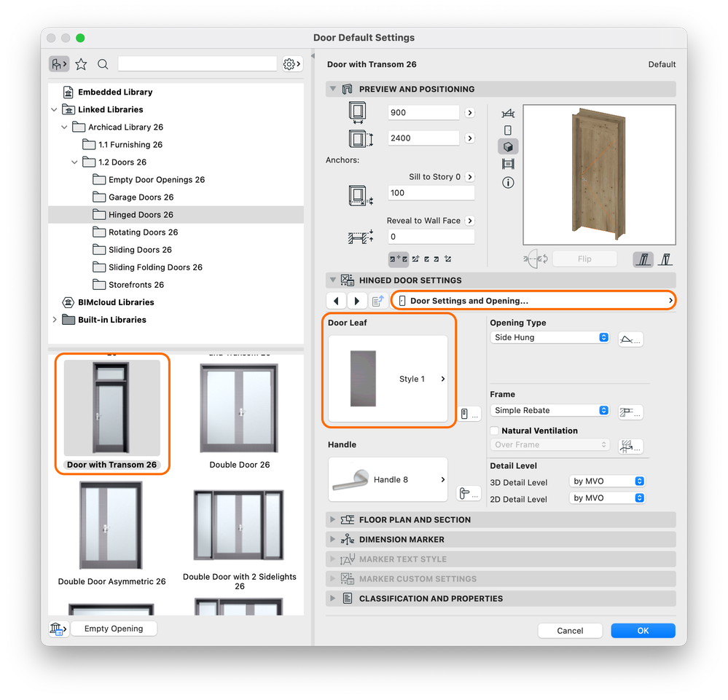Open the width options arrow beside 900
The width and height of the screenshot is (728, 700).
point(470,113)
